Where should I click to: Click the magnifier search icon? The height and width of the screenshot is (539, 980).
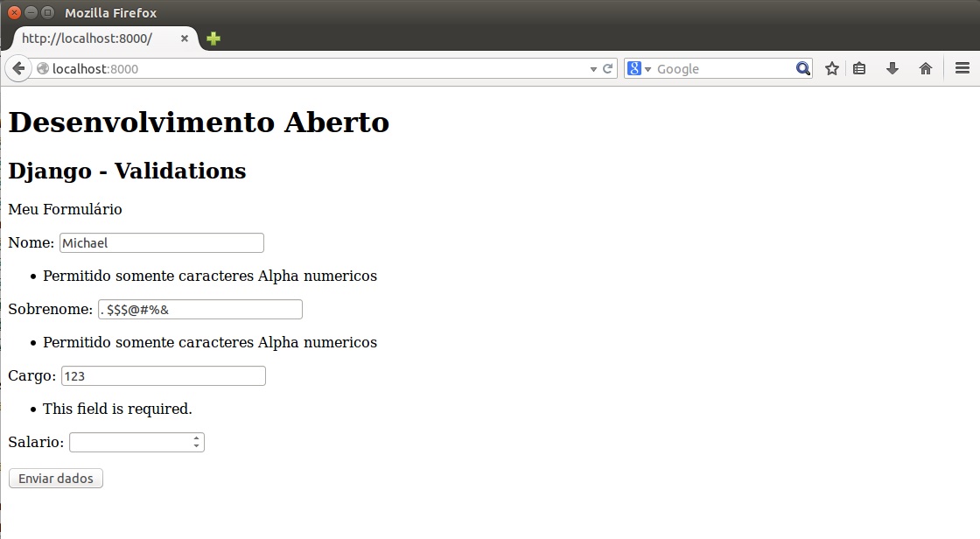click(802, 68)
